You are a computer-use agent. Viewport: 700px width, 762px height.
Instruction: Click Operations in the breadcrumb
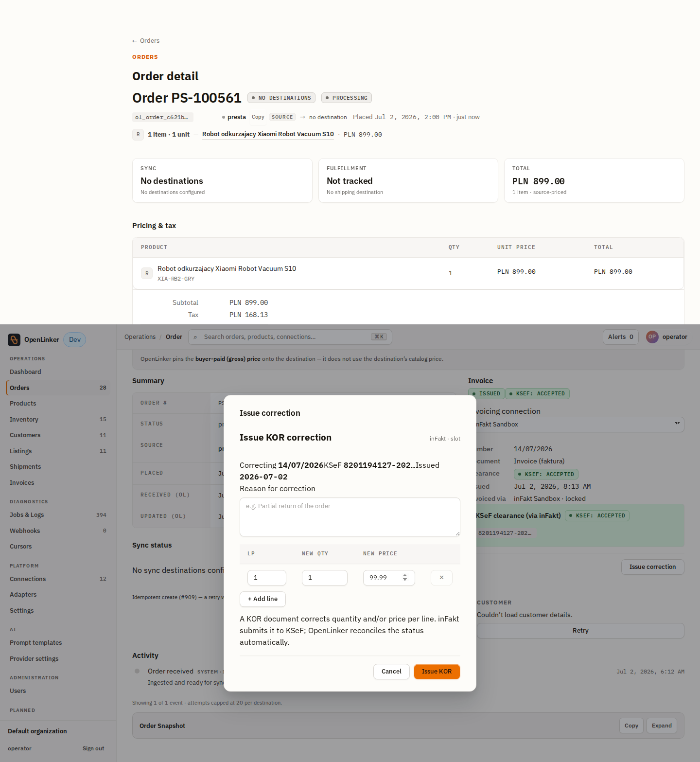[140, 337]
